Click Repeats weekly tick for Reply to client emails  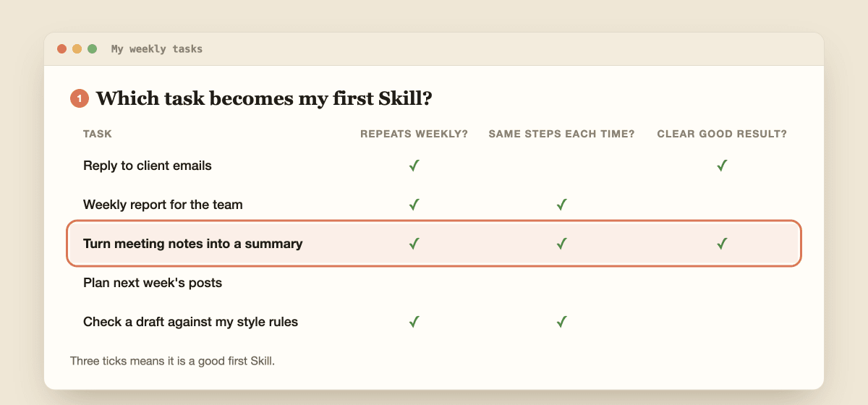(414, 166)
